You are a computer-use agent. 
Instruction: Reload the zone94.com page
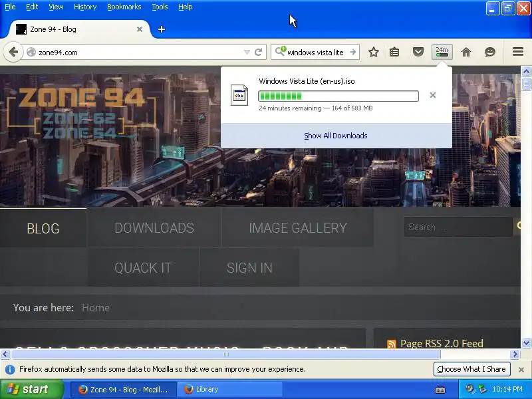click(258, 53)
